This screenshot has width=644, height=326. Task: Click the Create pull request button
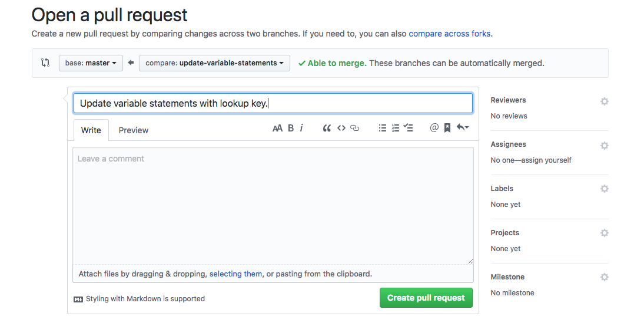[426, 298]
